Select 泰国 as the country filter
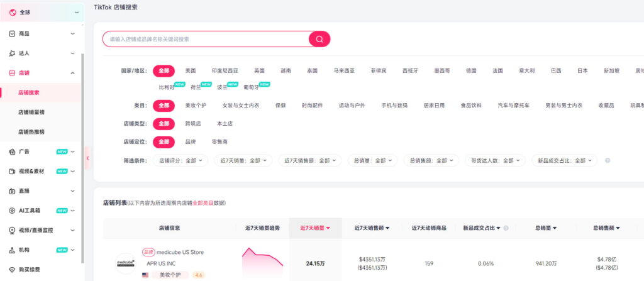644x281 pixels. pyautogui.click(x=312, y=70)
